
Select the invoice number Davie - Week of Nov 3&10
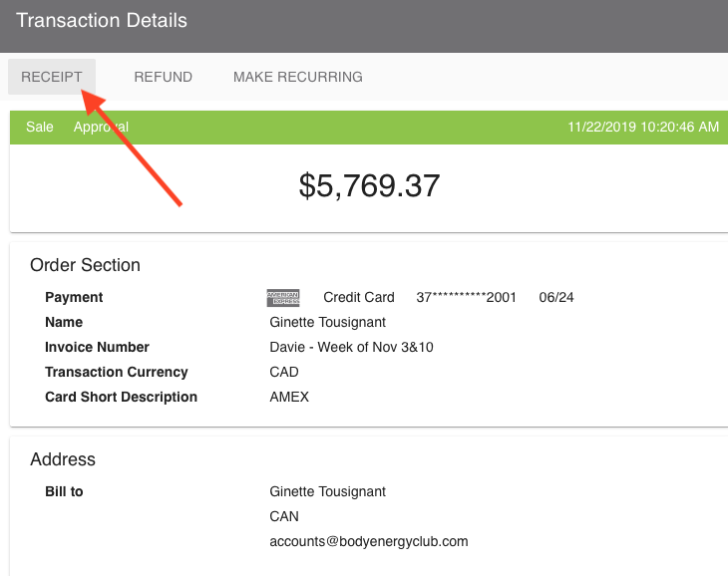point(351,347)
